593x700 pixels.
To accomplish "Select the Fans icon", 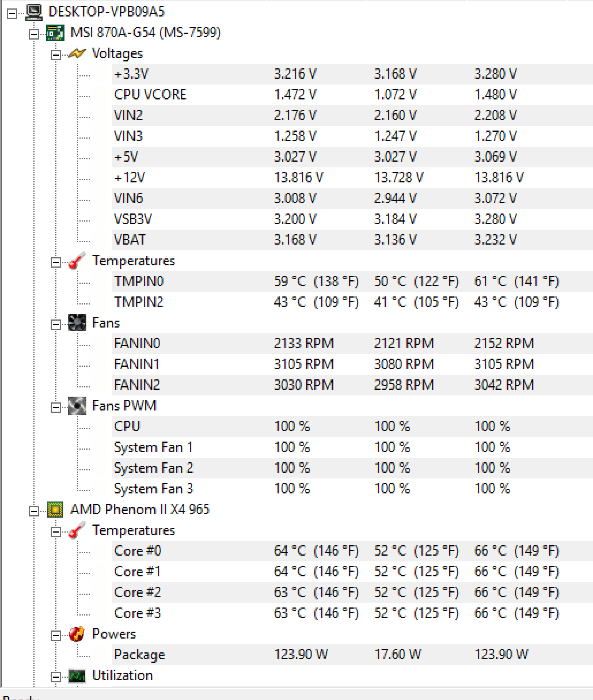I will pos(77,323).
